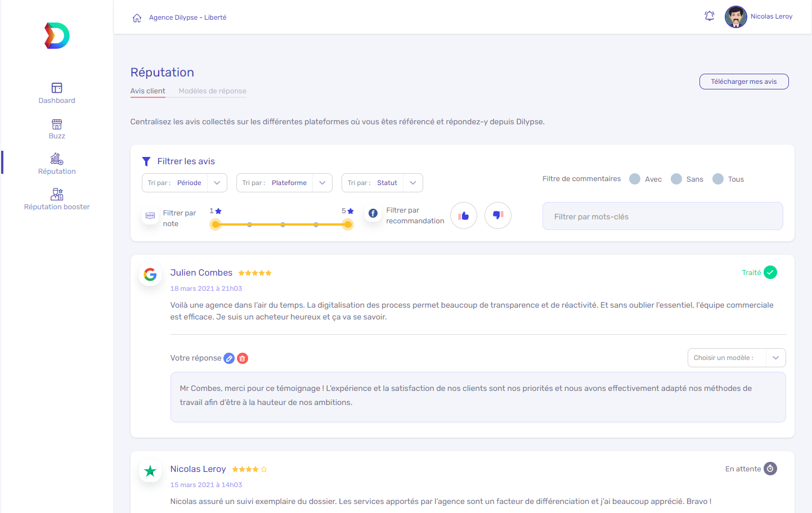
Task: Click the 5-star end slider handle
Action: point(348,224)
